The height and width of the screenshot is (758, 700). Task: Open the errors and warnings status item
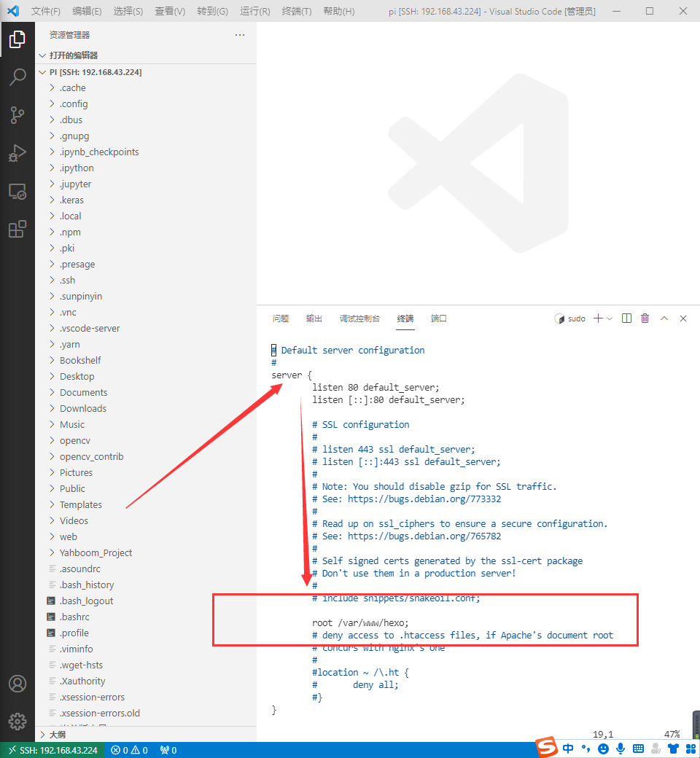[x=129, y=750]
